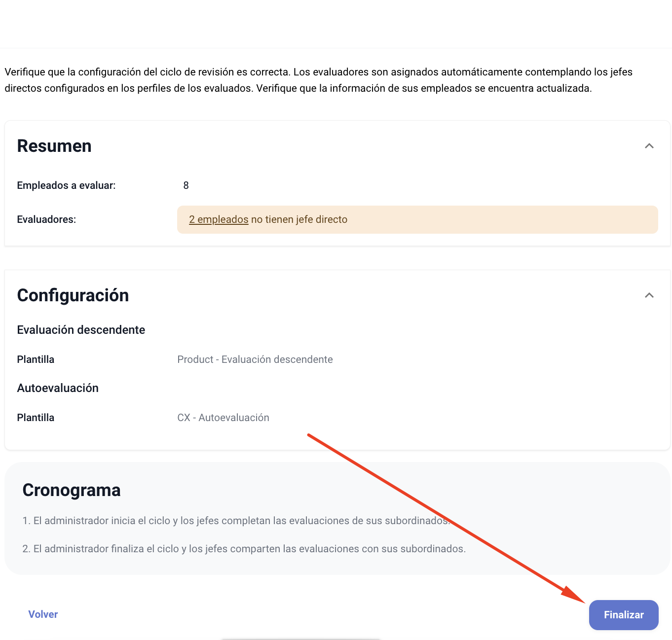
Task: Click the second Cronograma step text
Action: 244,549
